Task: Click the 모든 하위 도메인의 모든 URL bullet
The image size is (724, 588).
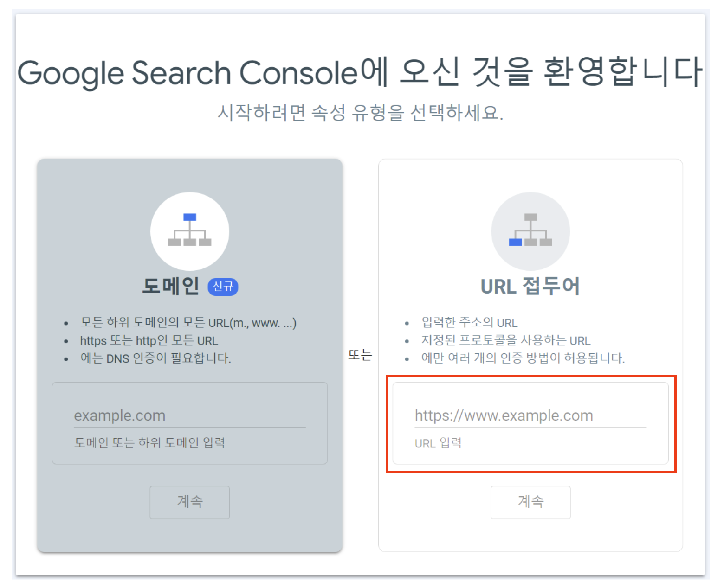Action: click(x=188, y=323)
